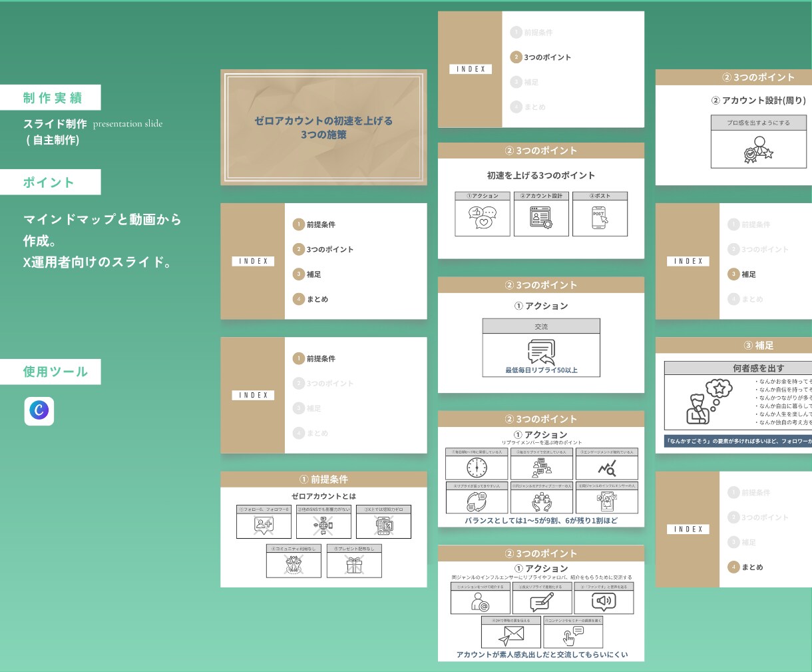Click the リプライメンバーを選ぶ時のポイント subtitle
Image resolution: width=812 pixels, height=672 pixels.
pos(542,443)
